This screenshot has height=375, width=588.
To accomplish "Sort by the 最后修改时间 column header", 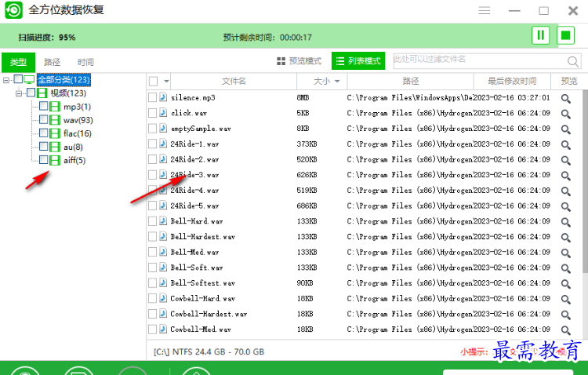I will click(512, 81).
